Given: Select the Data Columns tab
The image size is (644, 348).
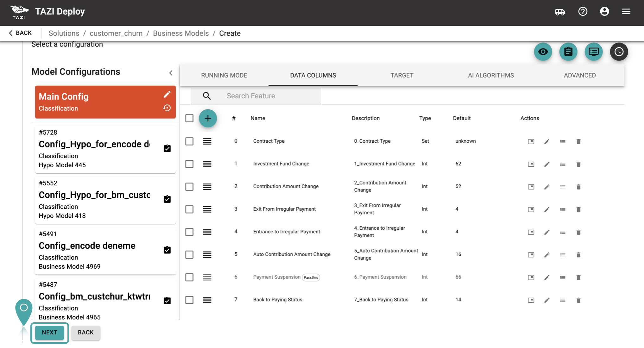Looking at the screenshot, I should click(313, 75).
